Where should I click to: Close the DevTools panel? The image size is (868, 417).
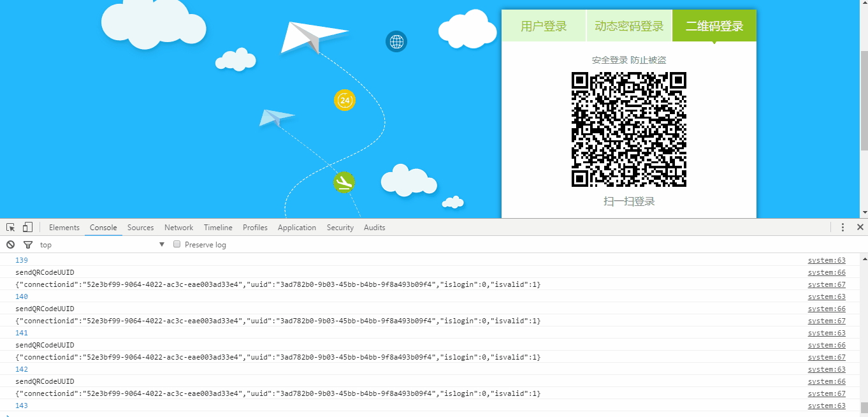[x=860, y=228]
